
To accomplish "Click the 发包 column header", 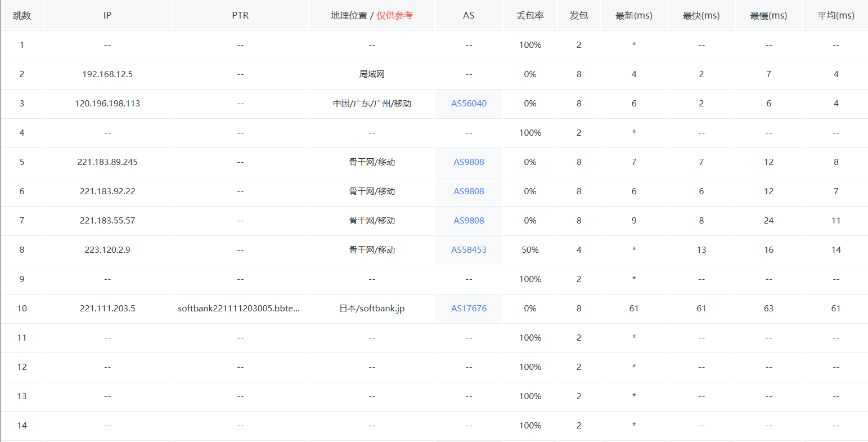I will pyautogui.click(x=579, y=16).
